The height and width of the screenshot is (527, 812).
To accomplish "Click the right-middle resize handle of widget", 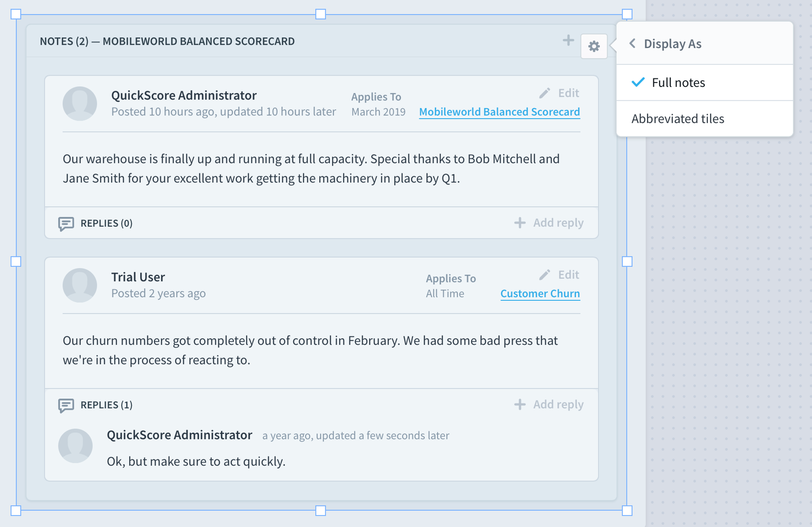I will coord(627,262).
